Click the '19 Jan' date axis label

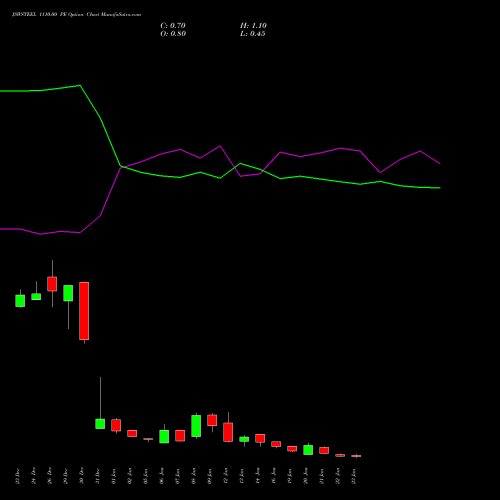click(x=290, y=476)
